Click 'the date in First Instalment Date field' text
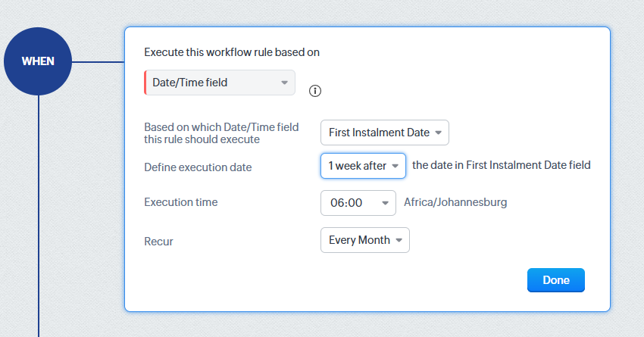Viewport: 644px width, 337px height. tap(501, 165)
